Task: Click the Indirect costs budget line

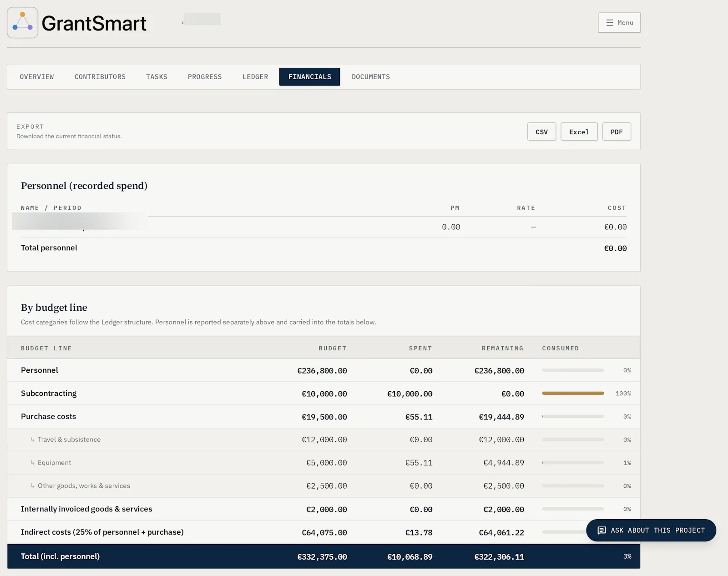Action: 324,532
